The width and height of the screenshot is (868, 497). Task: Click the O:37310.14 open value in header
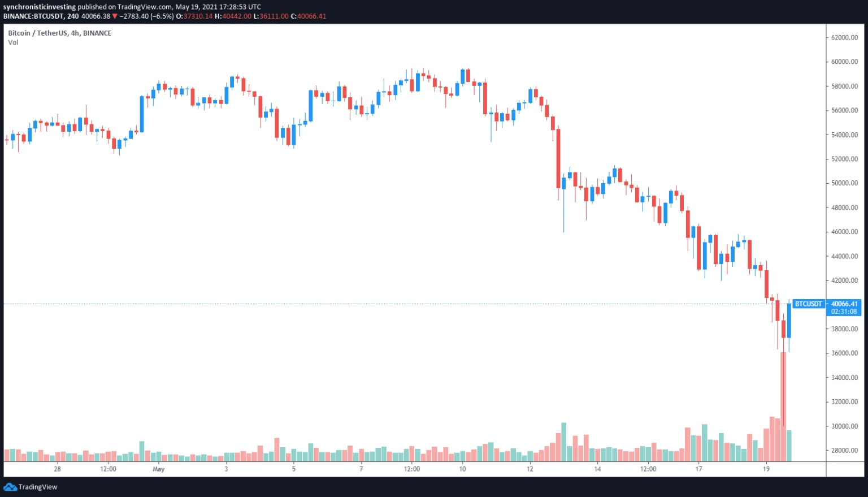click(194, 16)
